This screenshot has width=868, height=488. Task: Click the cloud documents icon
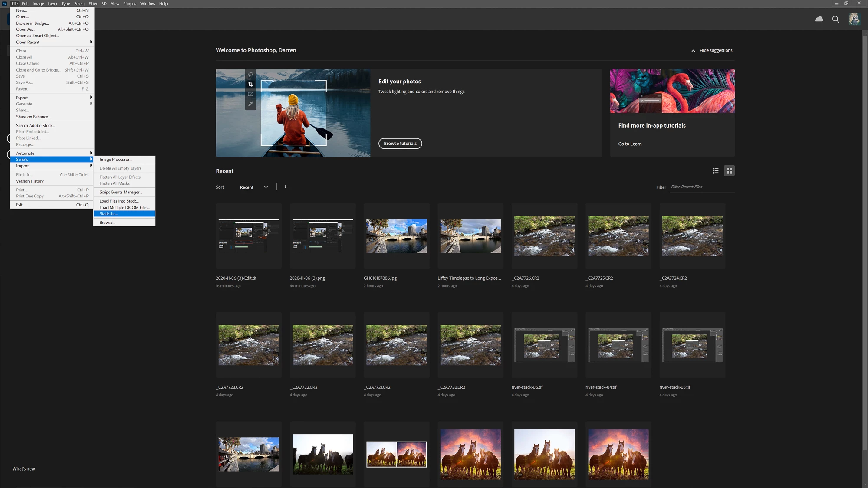tap(819, 19)
